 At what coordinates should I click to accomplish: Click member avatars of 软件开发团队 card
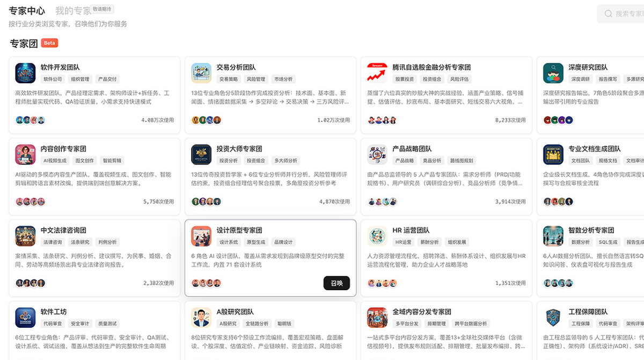click(30, 120)
